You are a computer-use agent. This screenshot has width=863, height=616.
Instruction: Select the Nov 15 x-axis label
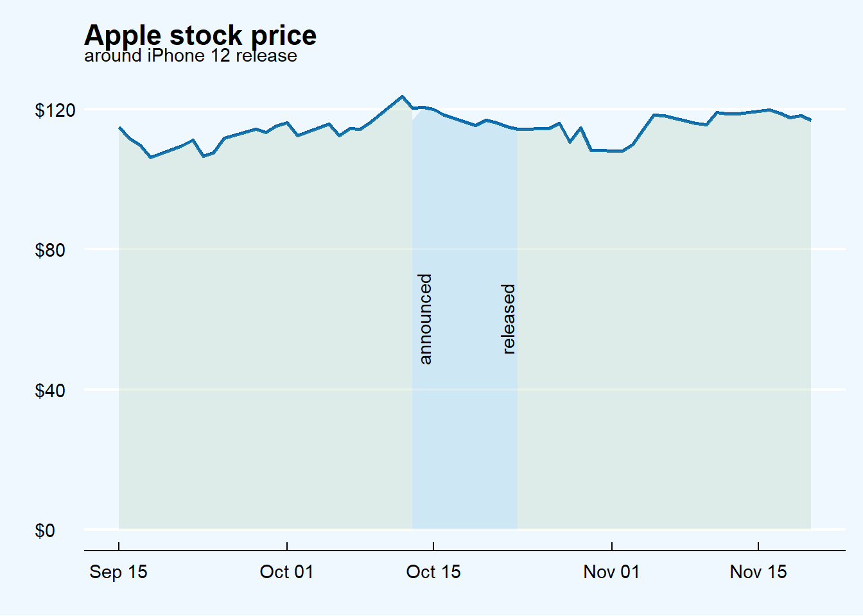click(758, 572)
